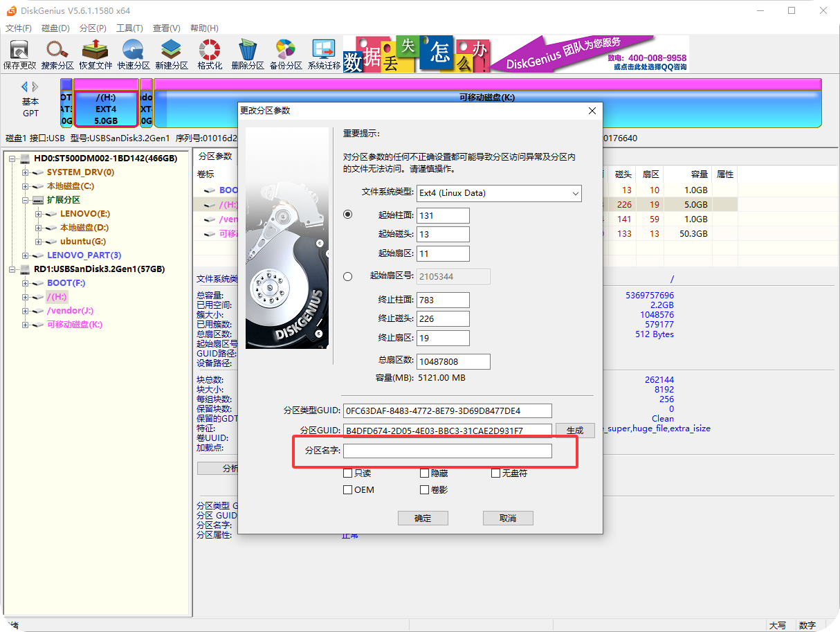Select 本地磁盘(D:) in the disk tree
Screen dimensions: 840x632
point(84,228)
